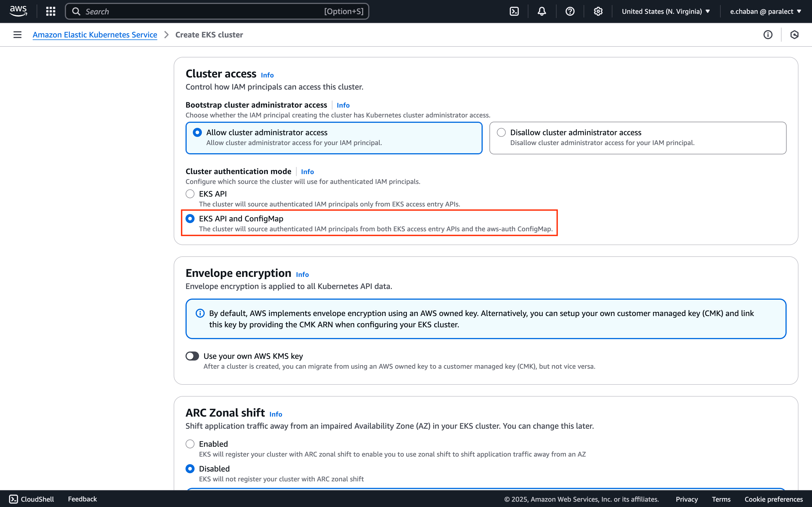The image size is (812, 507).
Task: Open the United States (N. Virginia) region dropdown
Action: point(665,11)
